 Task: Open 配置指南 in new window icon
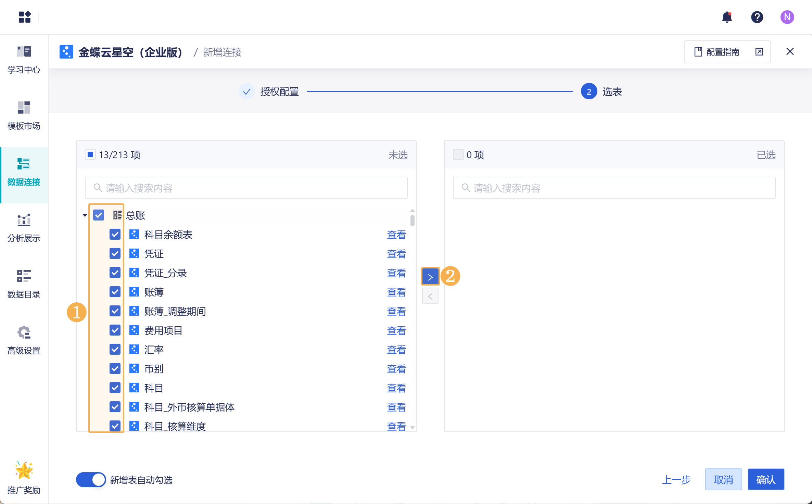[759, 52]
